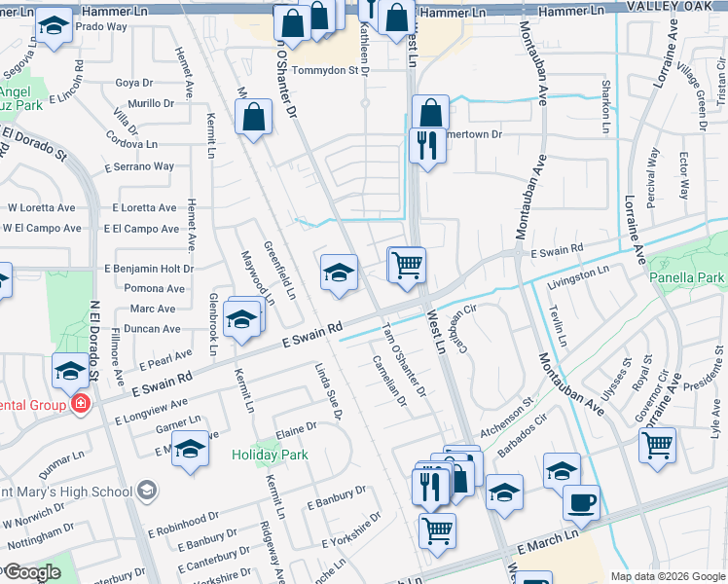Viewport: 728px width, 584px height.
Task: Click the shopping cart marker above E March Ln
Action: 437,532
